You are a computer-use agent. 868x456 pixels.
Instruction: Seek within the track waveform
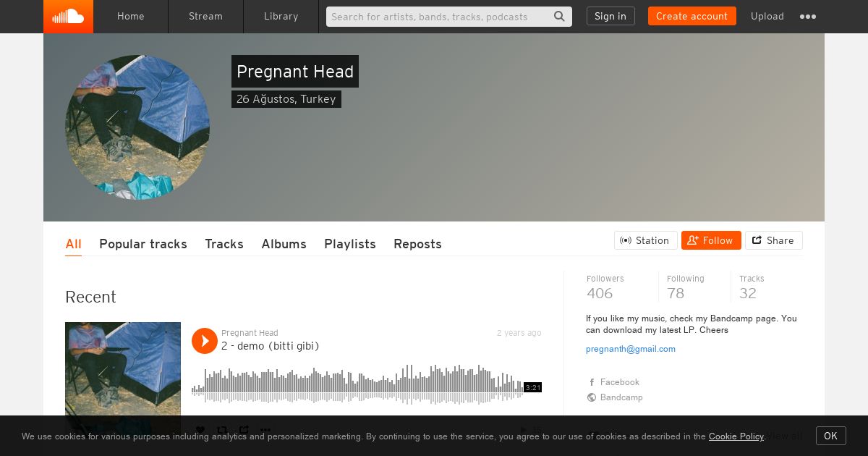click(357, 384)
